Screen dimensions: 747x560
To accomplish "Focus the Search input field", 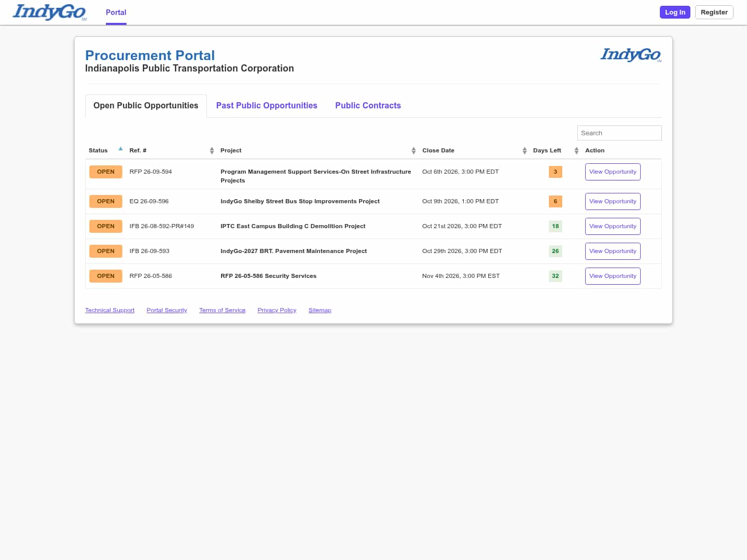I will pos(619,133).
